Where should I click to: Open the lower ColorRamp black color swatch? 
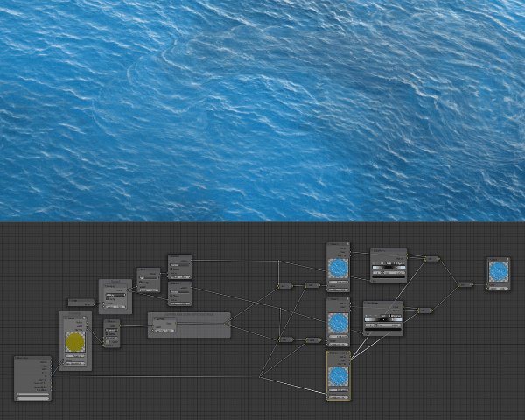tap(383, 330)
